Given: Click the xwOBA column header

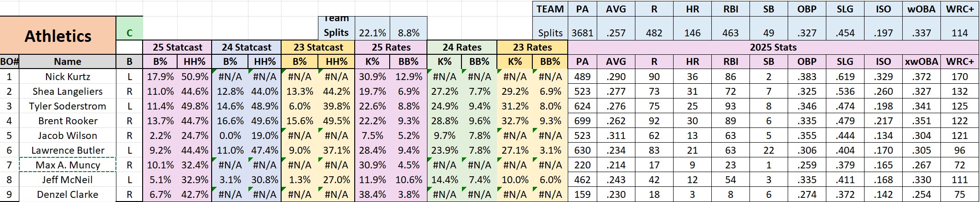Looking at the screenshot, I should (x=921, y=62).
